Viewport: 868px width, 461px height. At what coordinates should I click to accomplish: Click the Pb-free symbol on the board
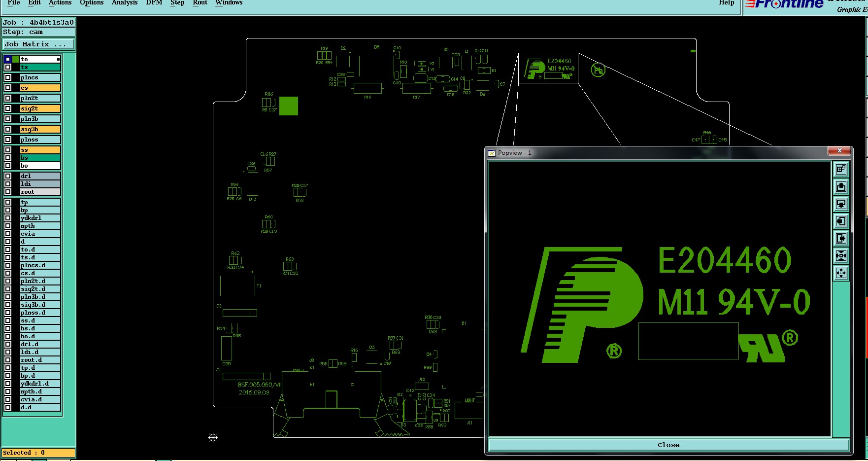tap(598, 70)
